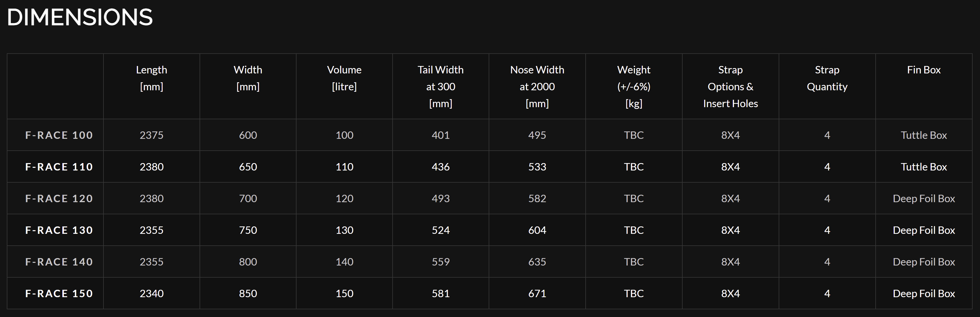The height and width of the screenshot is (317, 980).
Task: Select the 850 width cell
Action: pos(248,293)
